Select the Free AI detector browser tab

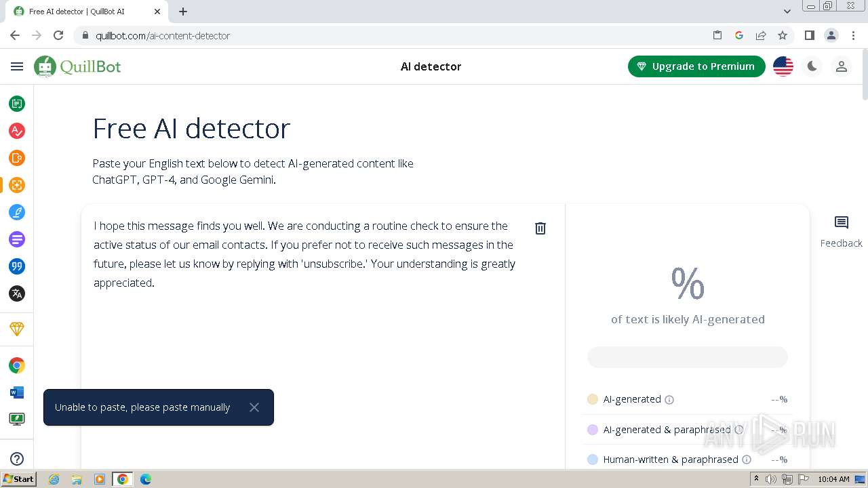click(85, 12)
